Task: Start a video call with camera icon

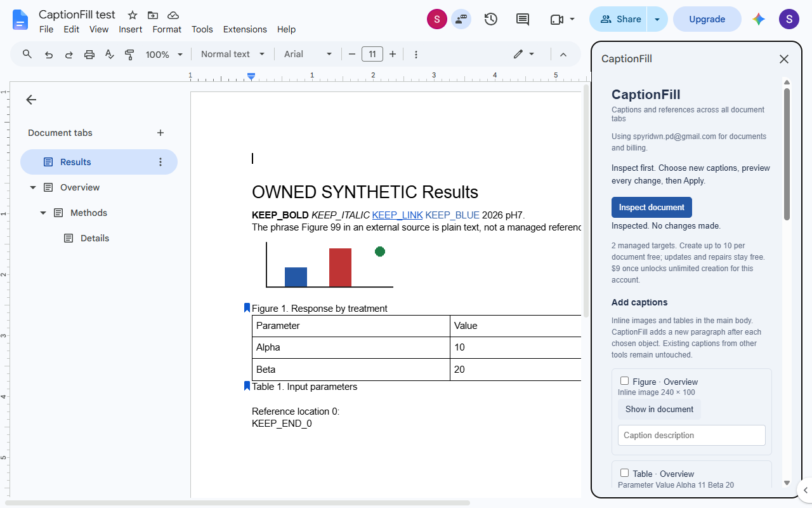Action: [x=557, y=19]
